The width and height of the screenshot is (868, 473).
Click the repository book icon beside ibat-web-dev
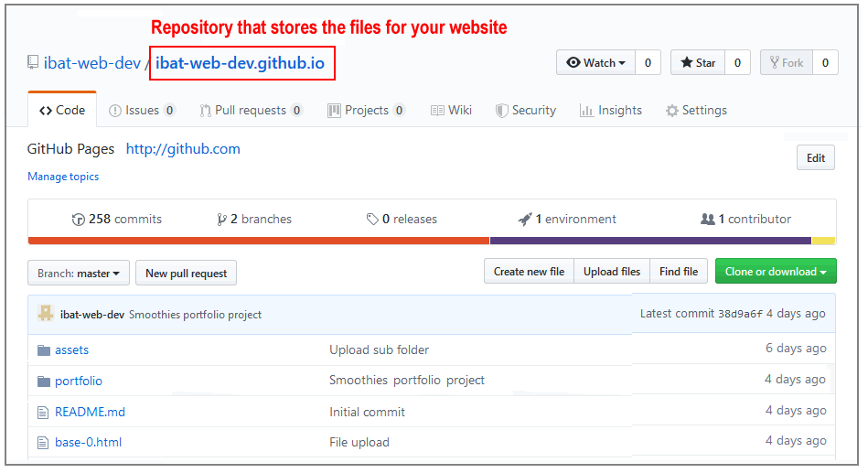(33, 62)
